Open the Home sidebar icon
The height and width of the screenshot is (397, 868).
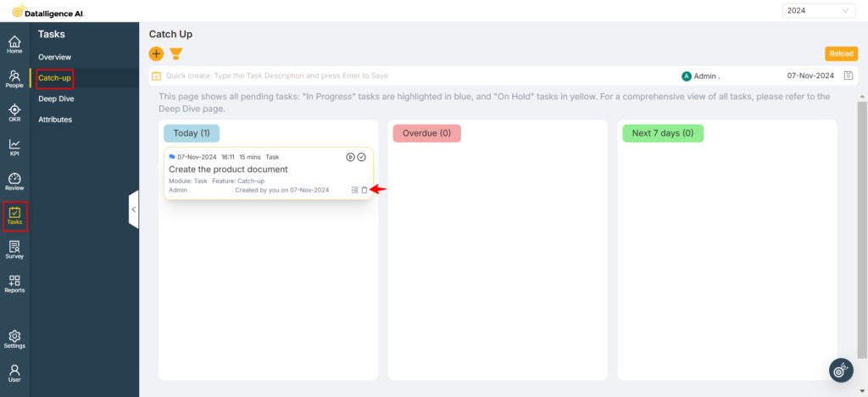[14, 44]
